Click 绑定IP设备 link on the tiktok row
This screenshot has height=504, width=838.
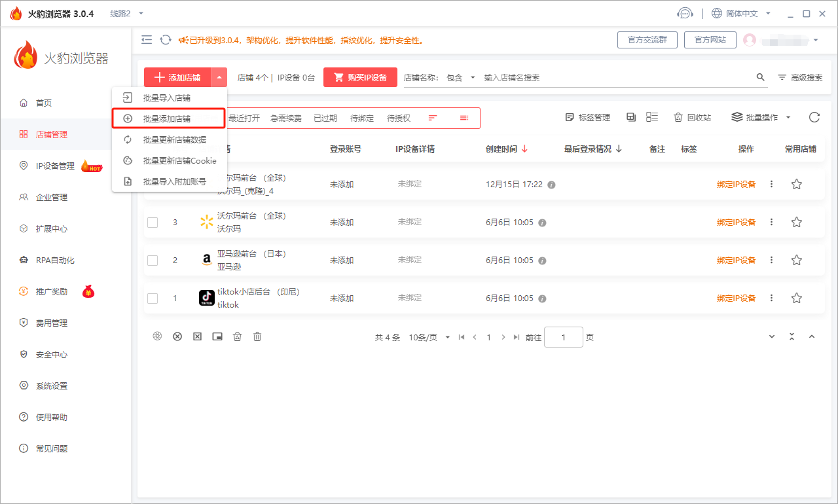point(735,298)
